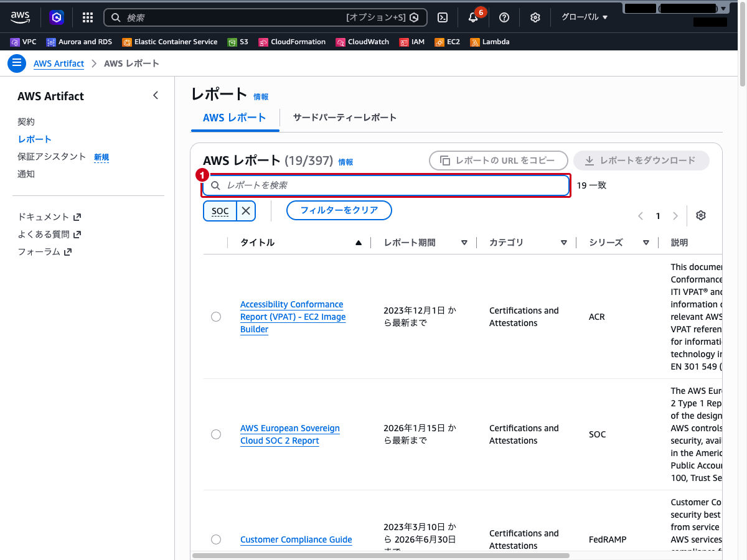747x560 pixels.
Task: Open the ドキュメント external link
Action: (50, 217)
